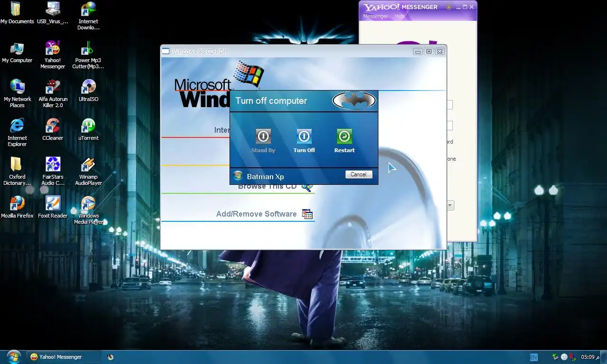
Task: Launch the Winamp AudioPlayer desktop icon
Action: point(88,171)
